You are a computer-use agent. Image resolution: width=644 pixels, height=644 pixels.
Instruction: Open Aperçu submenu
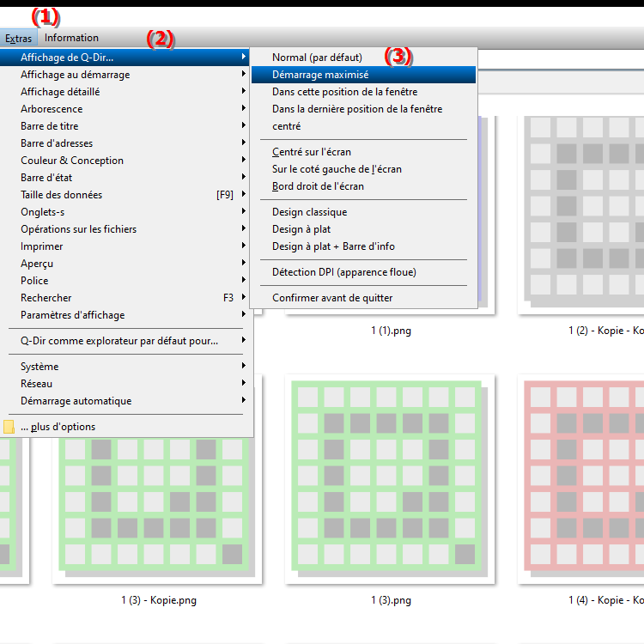[125, 264]
